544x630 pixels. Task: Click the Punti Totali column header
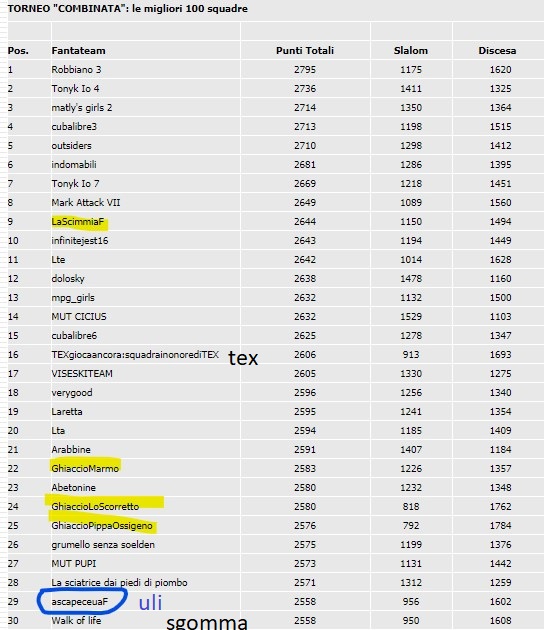[305, 51]
